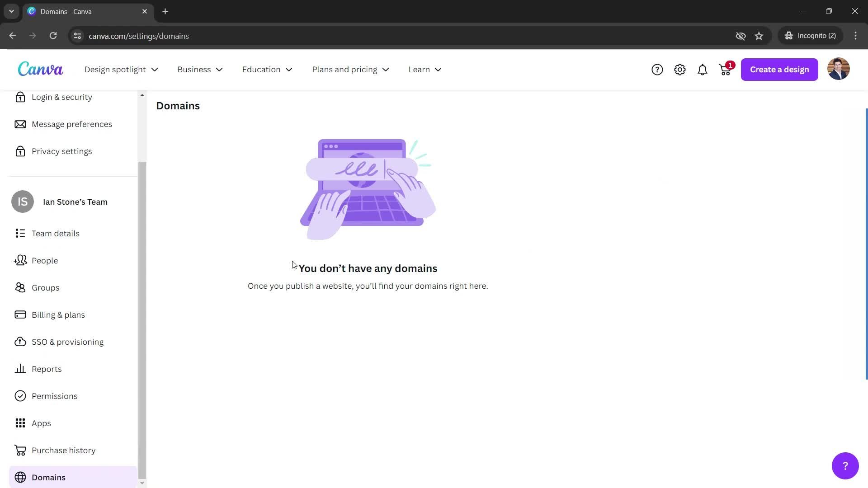Screen dimensions: 868x488
Task: Open SSO & provisioning settings
Action: tap(67, 342)
